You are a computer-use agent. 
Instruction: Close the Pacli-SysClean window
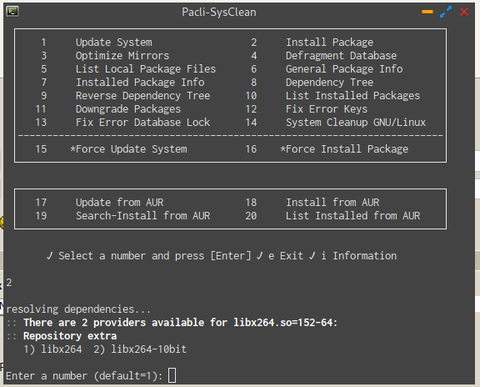(464, 12)
